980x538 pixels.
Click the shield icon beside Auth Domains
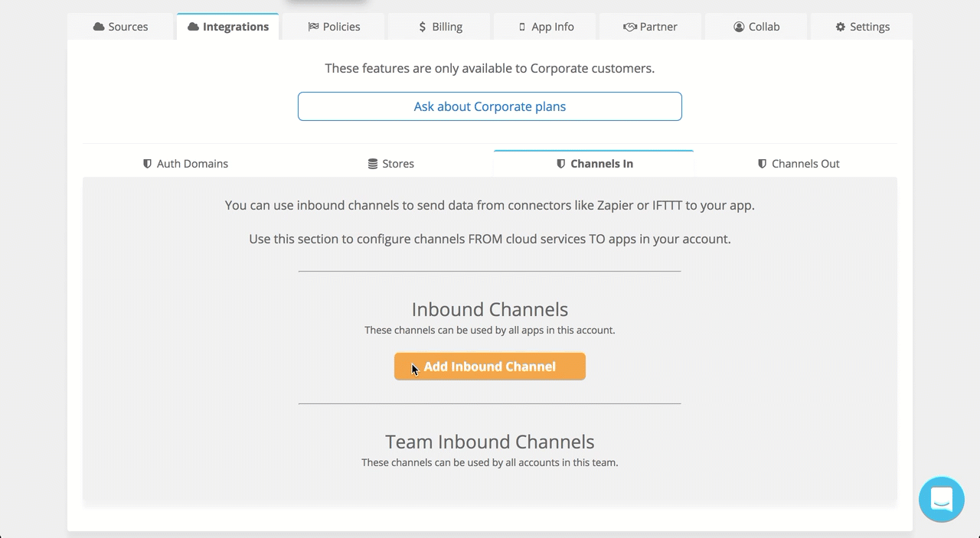pos(148,164)
